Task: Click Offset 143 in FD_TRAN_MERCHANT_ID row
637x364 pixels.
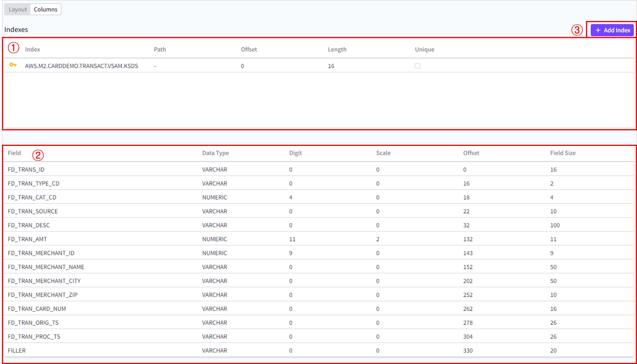Action: [468, 253]
